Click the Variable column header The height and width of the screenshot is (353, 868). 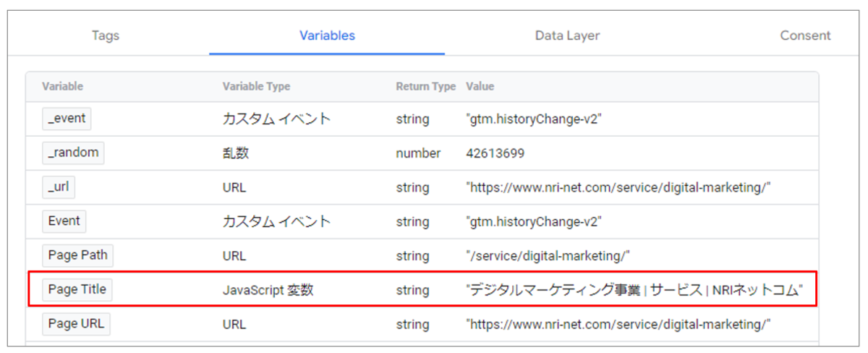[62, 86]
